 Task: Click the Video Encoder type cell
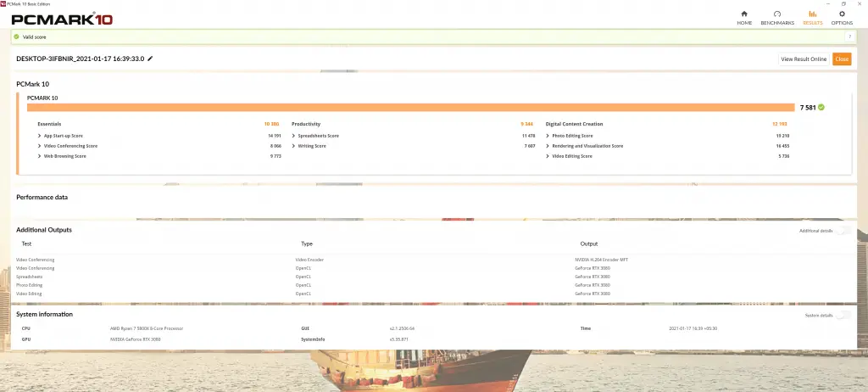[x=309, y=260]
